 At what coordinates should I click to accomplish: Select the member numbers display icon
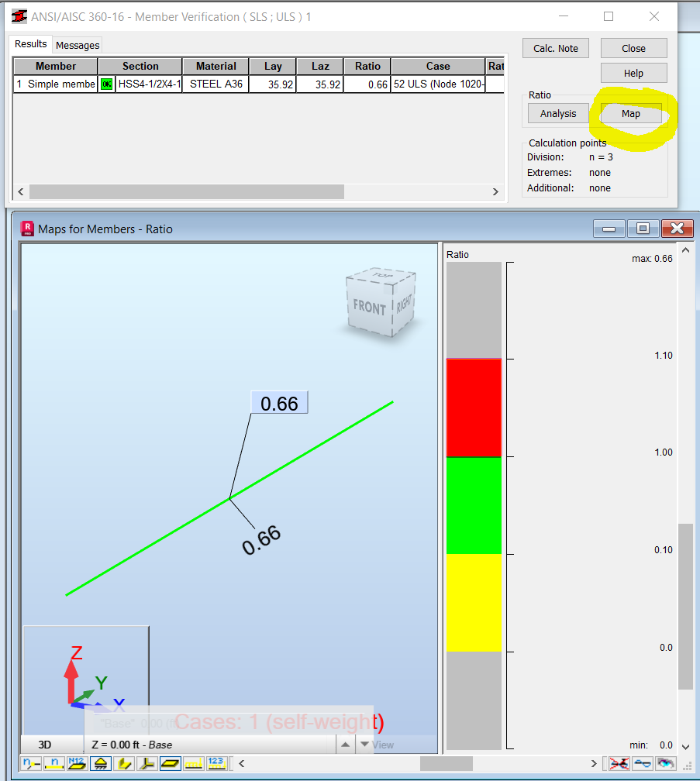tap(54, 764)
